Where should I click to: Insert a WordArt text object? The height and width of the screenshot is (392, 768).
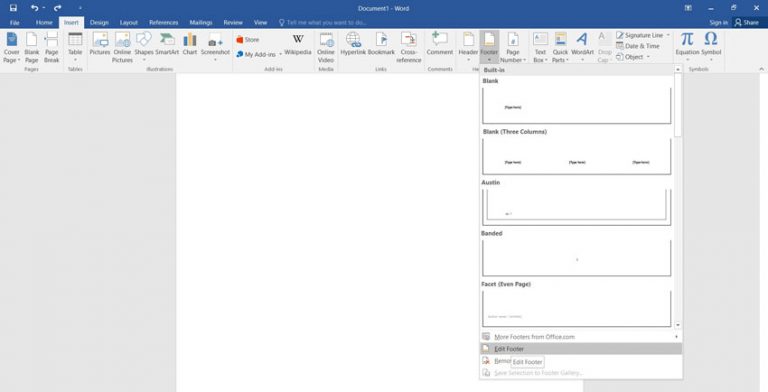[582, 47]
